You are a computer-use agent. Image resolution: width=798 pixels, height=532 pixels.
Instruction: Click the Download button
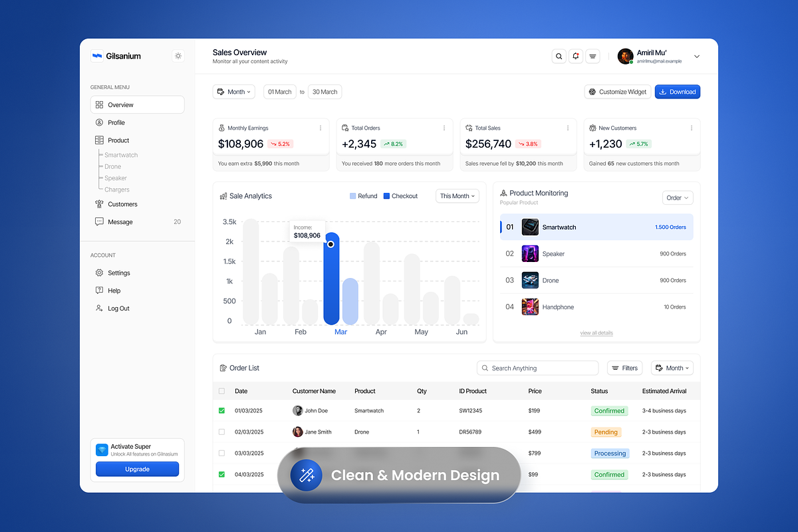click(x=678, y=92)
